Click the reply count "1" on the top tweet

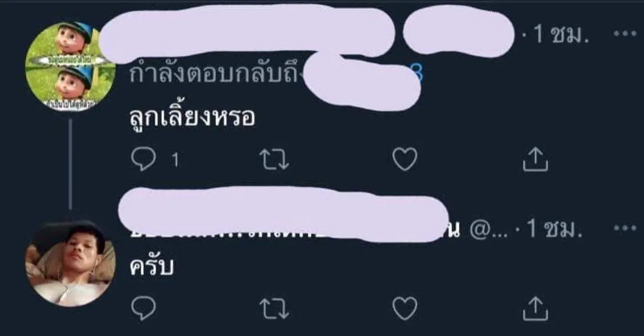(175, 160)
